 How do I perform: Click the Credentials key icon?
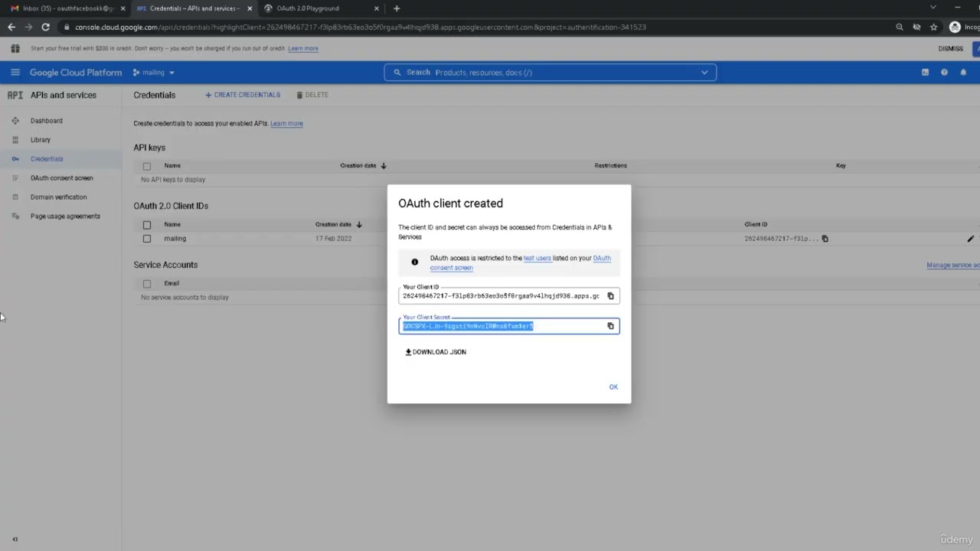[x=15, y=159]
